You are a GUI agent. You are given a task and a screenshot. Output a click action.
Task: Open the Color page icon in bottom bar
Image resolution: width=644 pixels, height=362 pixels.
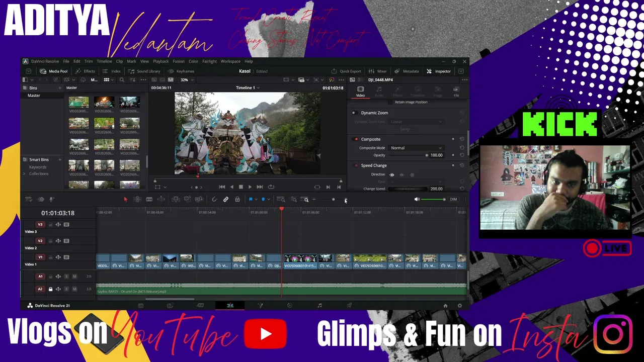(x=289, y=305)
